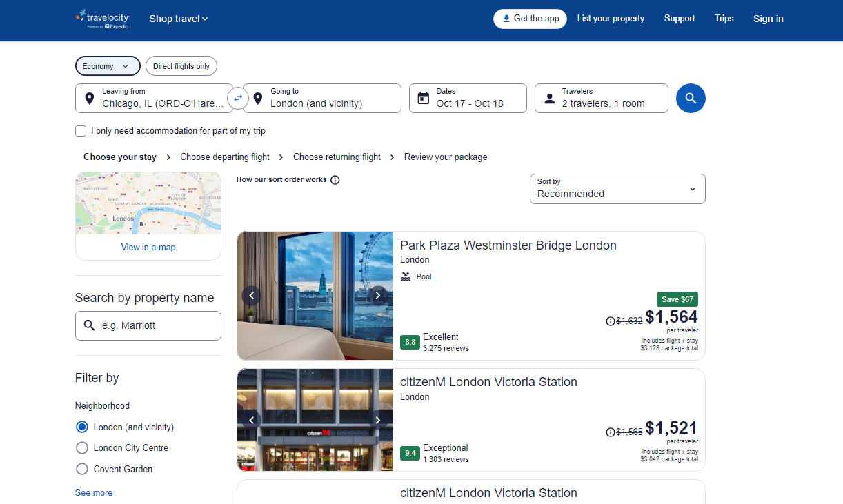The width and height of the screenshot is (843, 504).
Task: Open List your property page
Action: 611,19
